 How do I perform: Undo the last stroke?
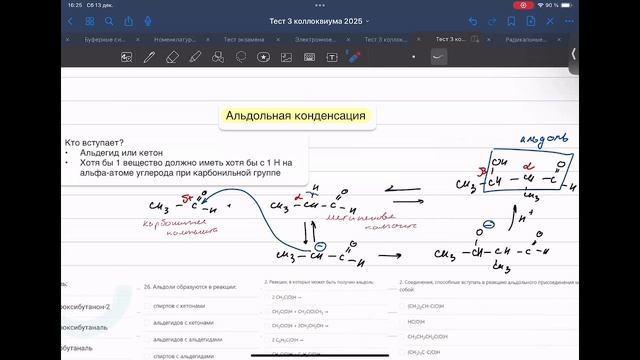pyautogui.click(x=473, y=21)
